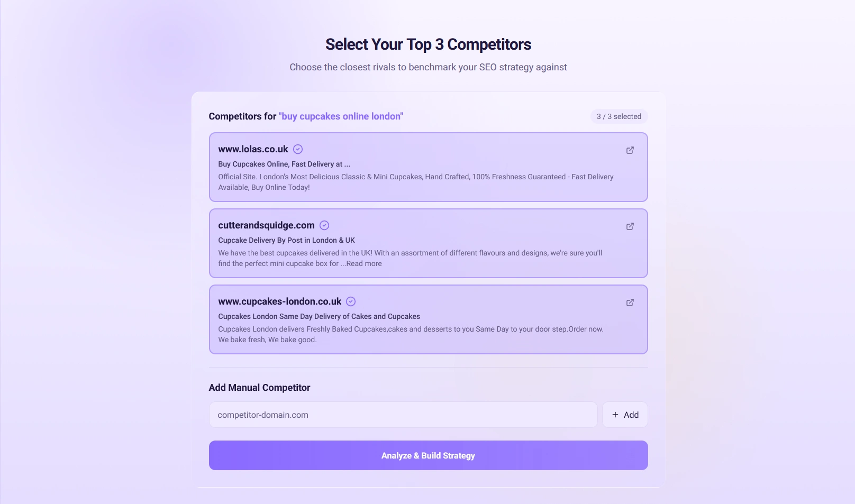Open www.lolas.co.uk via its external link icon
The height and width of the screenshot is (504, 855).
tap(630, 150)
